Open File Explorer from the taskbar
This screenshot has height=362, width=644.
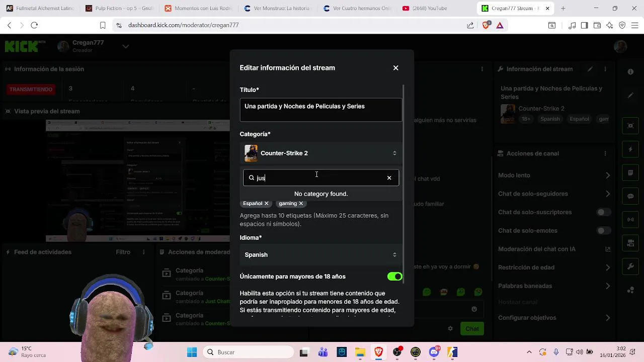(x=360, y=352)
